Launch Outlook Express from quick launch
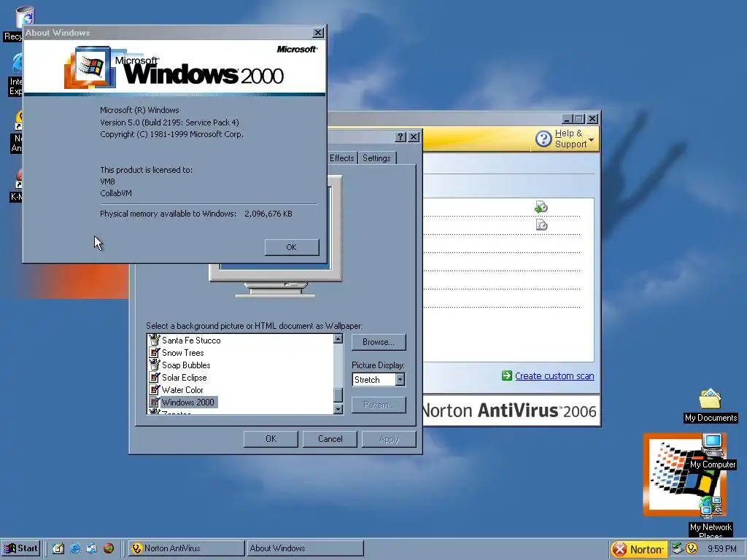Viewport: 747px width, 560px height. (91, 548)
